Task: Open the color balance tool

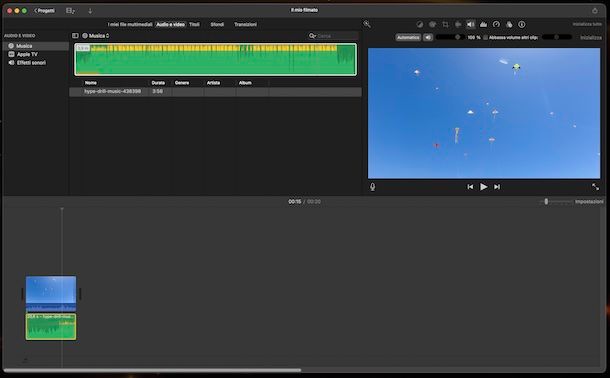Action: [419, 24]
